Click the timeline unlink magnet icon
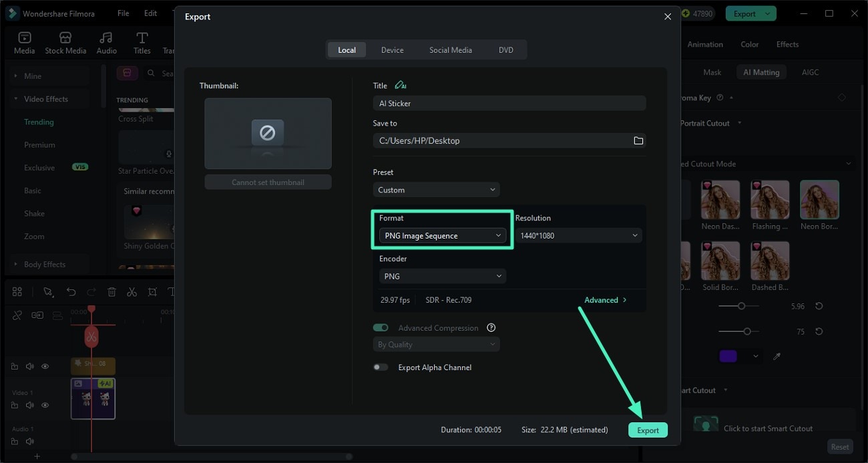868x463 pixels. tap(17, 315)
